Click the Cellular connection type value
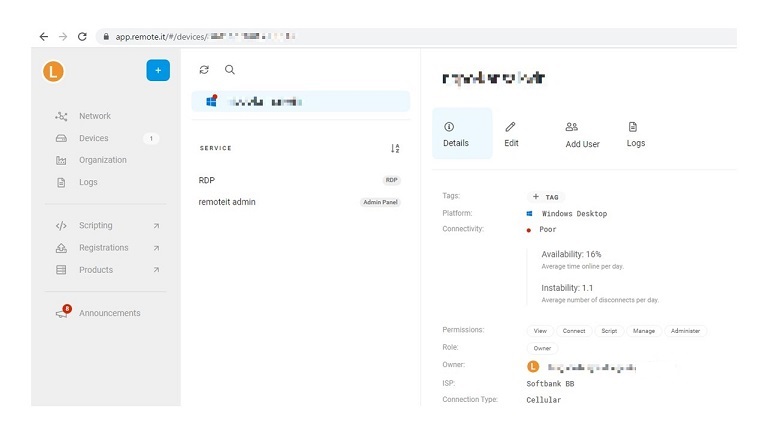 point(544,400)
